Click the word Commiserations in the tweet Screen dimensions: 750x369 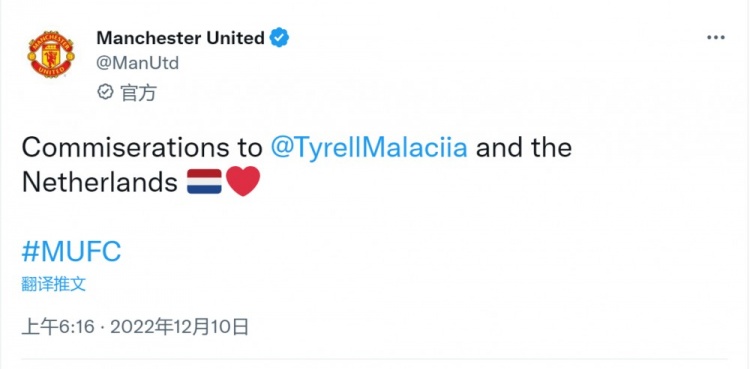[125, 147]
